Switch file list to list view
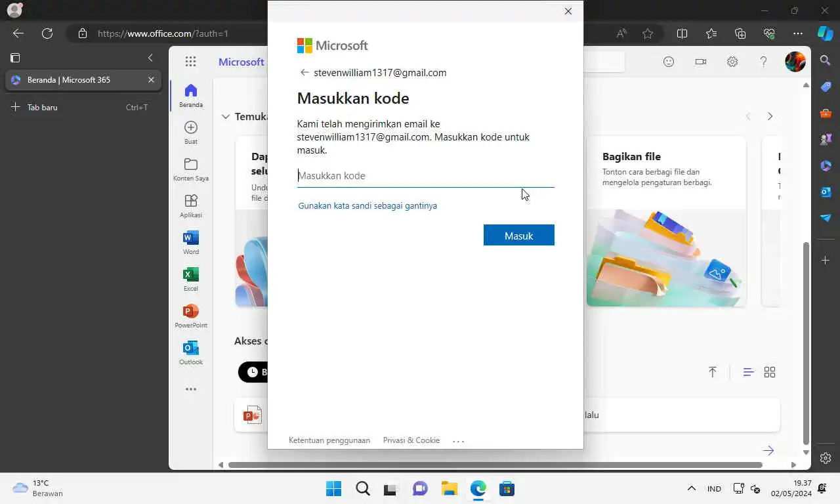Viewport: 840px width, 504px height. coord(748,372)
